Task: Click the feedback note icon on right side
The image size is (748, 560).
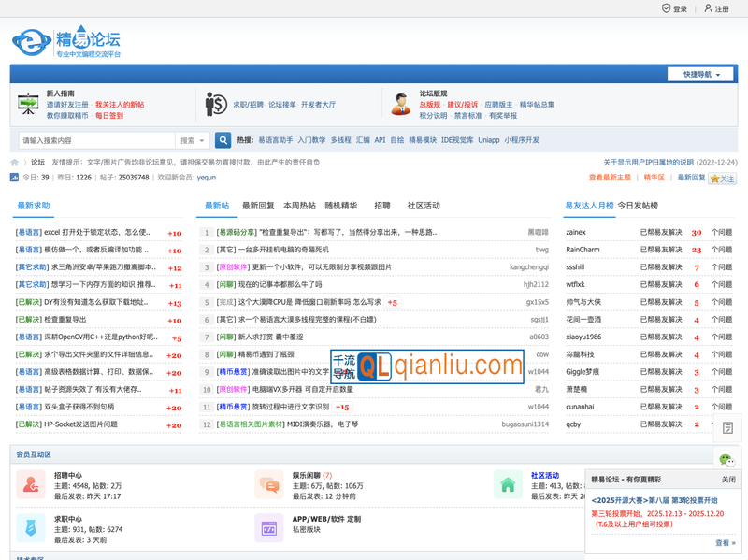Action: pos(727,428)
